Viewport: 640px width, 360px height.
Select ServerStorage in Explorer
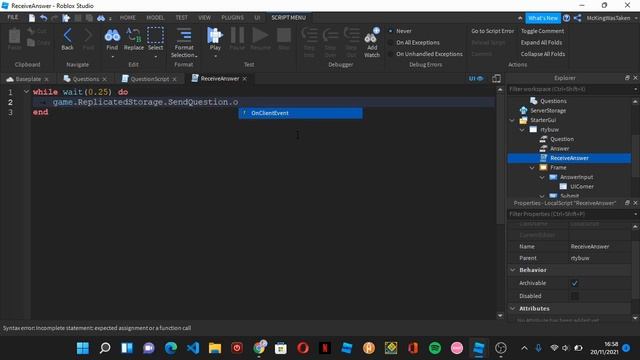tap(548, 111)
